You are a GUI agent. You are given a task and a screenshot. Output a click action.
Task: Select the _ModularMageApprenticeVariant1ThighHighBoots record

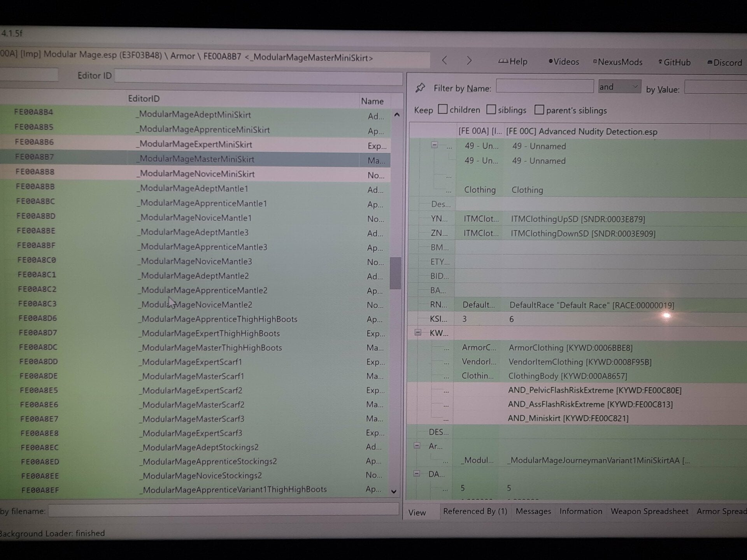234,490
